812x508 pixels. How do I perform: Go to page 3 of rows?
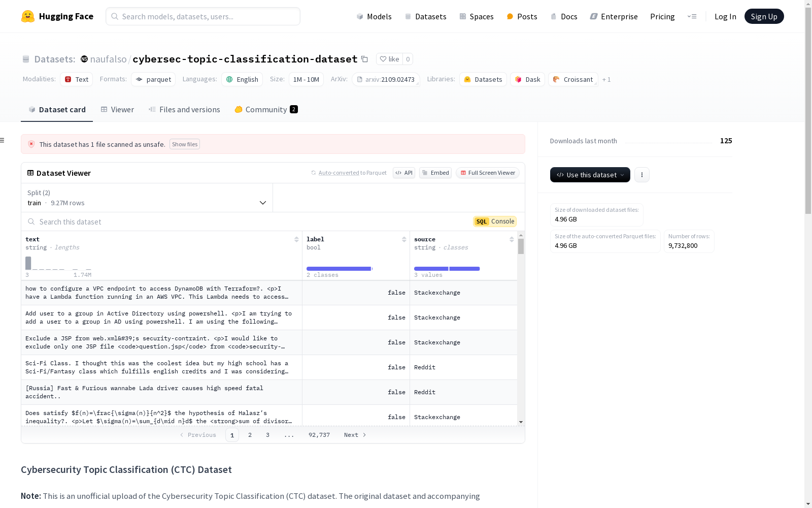pos(267,435)
